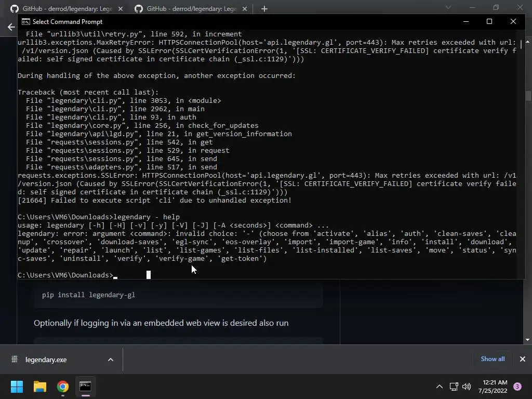Expand legendary.exe download options chevron
The image size is (532, 399).
click(111, 360)
